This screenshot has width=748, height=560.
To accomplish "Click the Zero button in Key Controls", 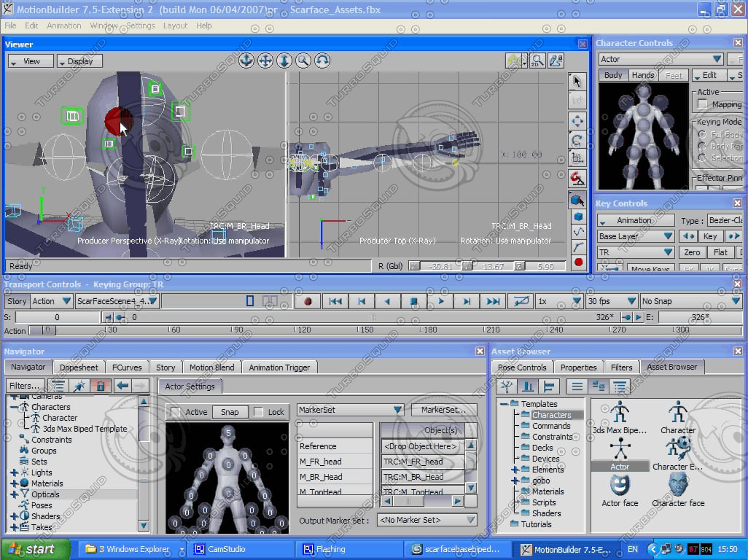I will click(x=692, y=252).
